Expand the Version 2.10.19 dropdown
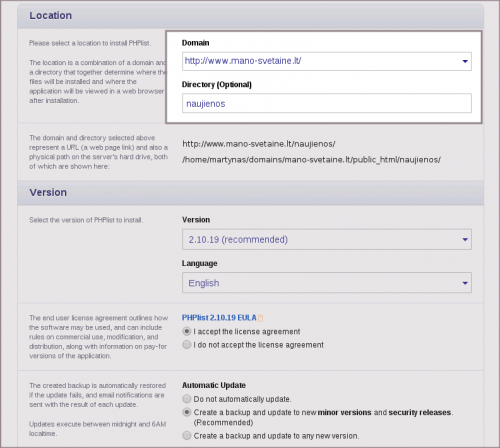This screenshot has width=500, height=448. [x=327, y=239]
